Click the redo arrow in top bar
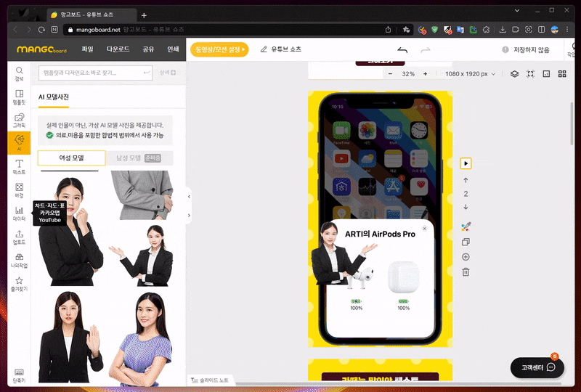The width and height of the screenshot is (581, 392). [x=425, y=49]
